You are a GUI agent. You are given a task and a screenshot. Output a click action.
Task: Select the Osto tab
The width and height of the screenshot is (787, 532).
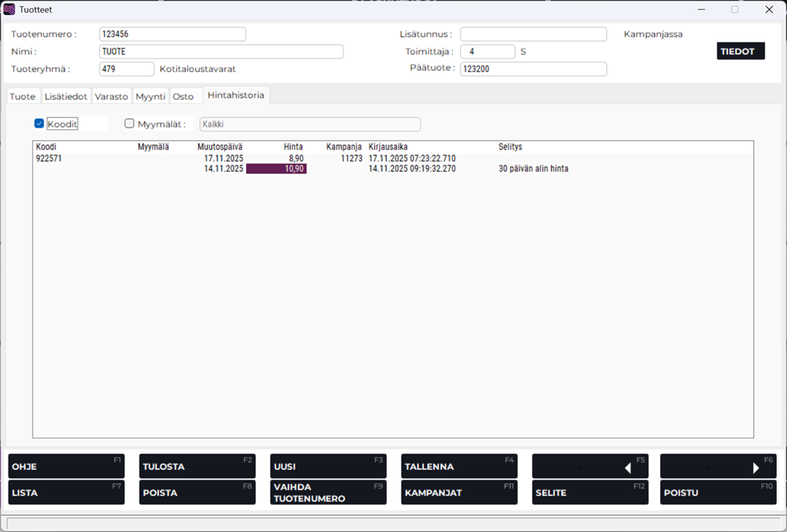183,96
